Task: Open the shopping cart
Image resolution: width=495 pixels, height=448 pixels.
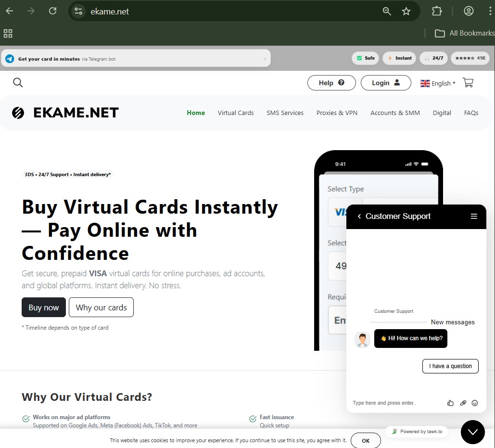Action: coord(468,82)
